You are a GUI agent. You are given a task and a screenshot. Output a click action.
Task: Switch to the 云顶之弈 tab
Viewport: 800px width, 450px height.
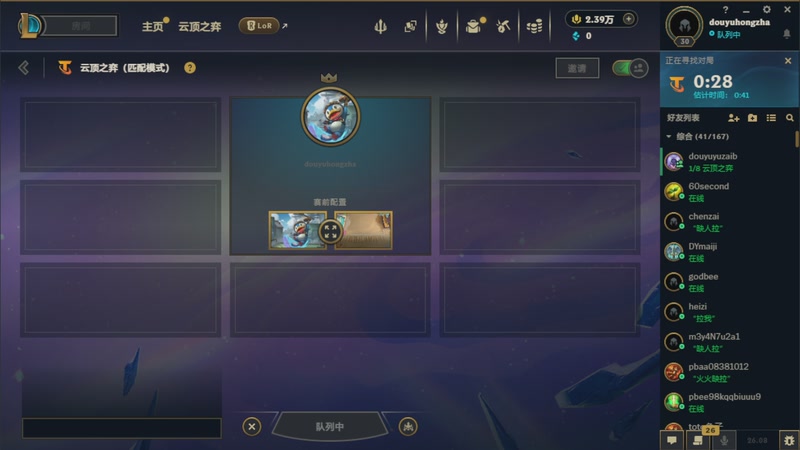pos(199,27)
